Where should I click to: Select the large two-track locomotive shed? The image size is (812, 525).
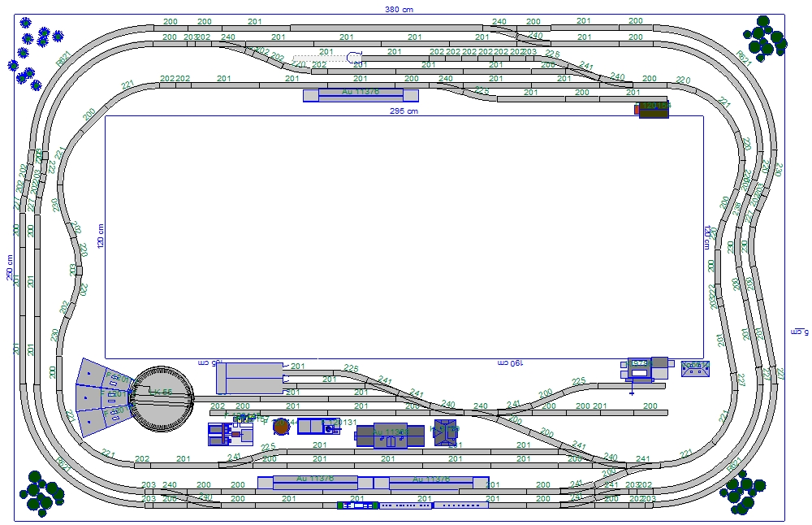click(x=250, y=379)
